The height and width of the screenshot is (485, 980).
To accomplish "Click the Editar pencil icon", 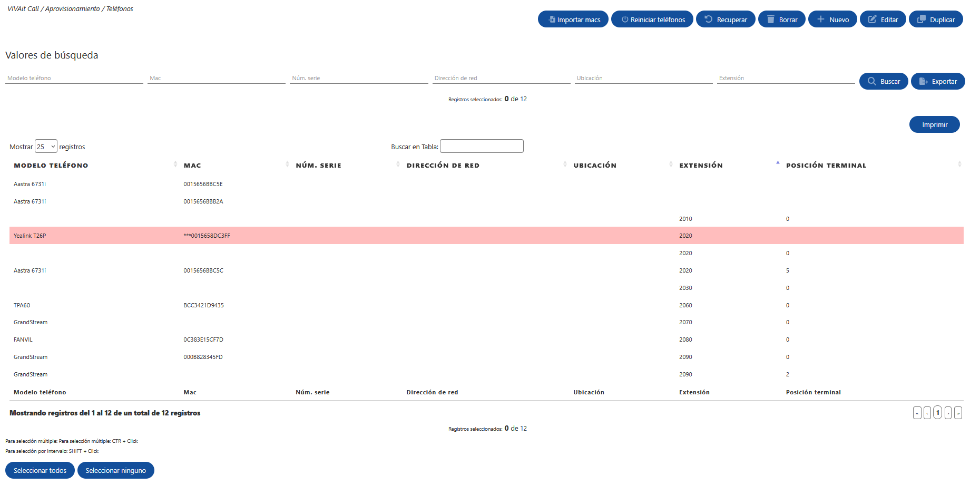I will point(872,20).
